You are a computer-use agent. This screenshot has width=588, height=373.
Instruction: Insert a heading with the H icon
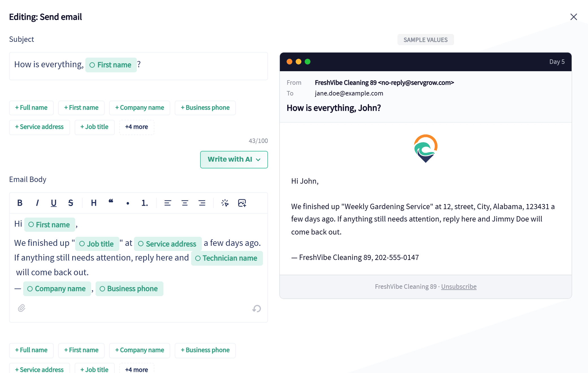tap(94, 203)
